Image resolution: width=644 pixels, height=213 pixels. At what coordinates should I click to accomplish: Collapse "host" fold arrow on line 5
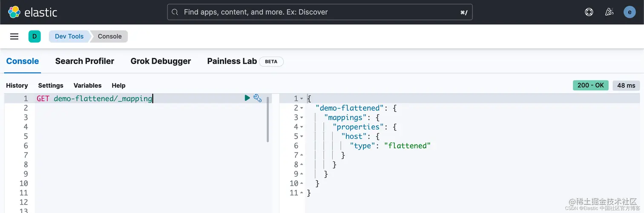[x=302, y=136]
